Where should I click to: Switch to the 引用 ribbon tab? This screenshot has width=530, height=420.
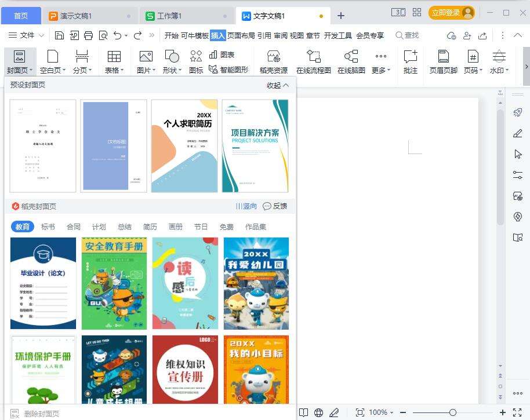point(264,35)
